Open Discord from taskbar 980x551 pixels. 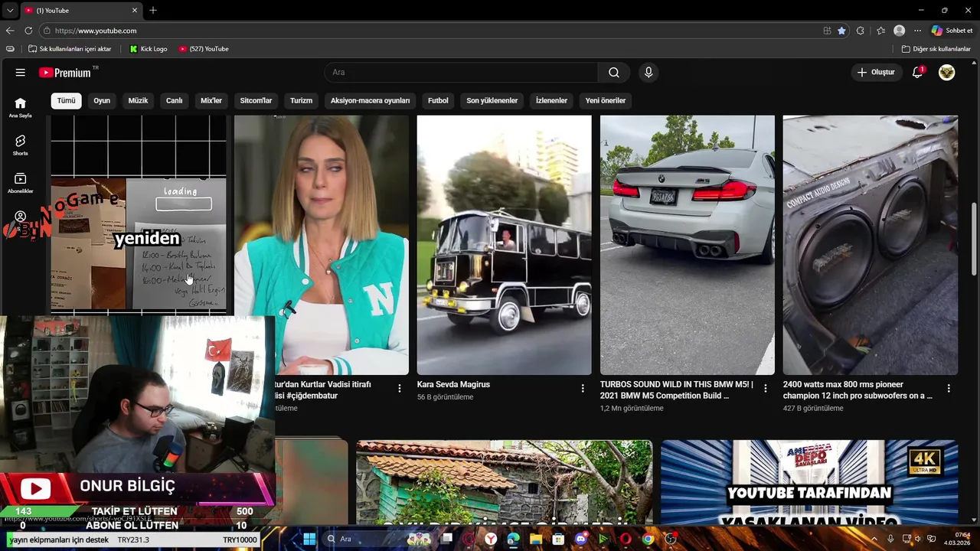580,539
